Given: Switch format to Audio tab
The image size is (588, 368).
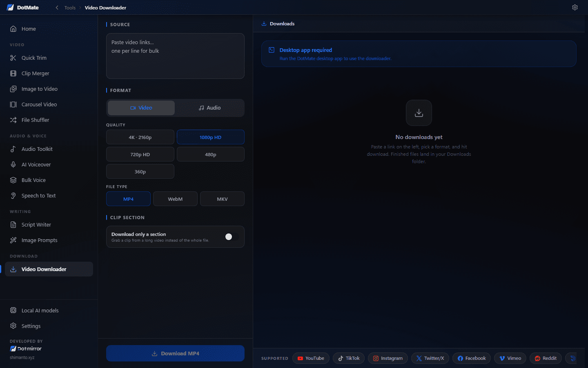Looking at the screenshot, I should [x=209, y=108].
